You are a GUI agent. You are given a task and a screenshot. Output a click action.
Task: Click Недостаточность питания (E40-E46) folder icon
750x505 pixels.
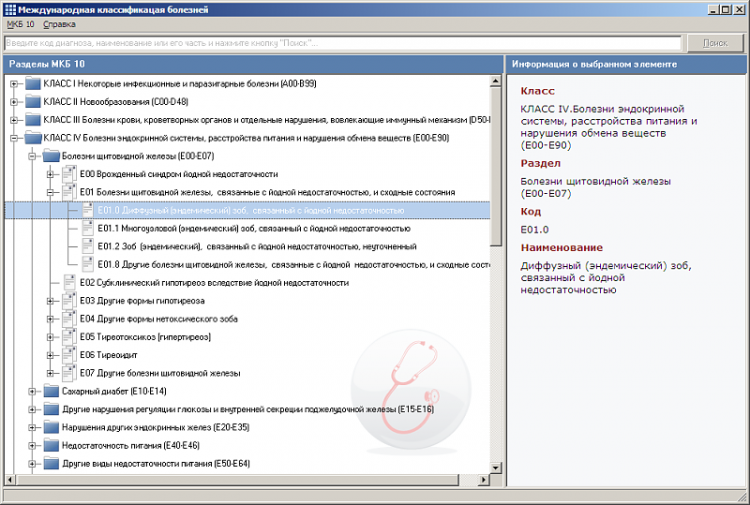51,445
